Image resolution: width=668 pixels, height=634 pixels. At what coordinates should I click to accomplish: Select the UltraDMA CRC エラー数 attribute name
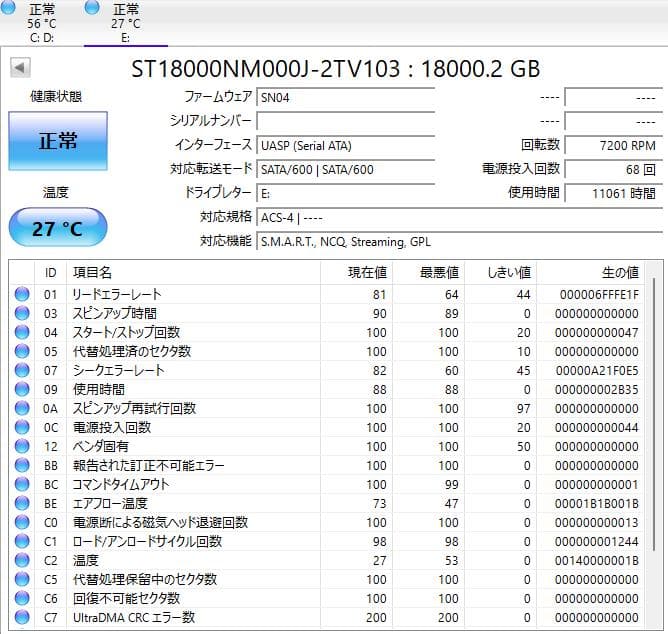point(134,617)
